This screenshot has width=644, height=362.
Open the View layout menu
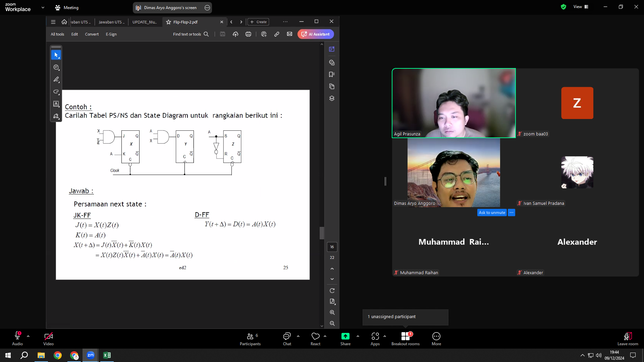pos(581,7)
